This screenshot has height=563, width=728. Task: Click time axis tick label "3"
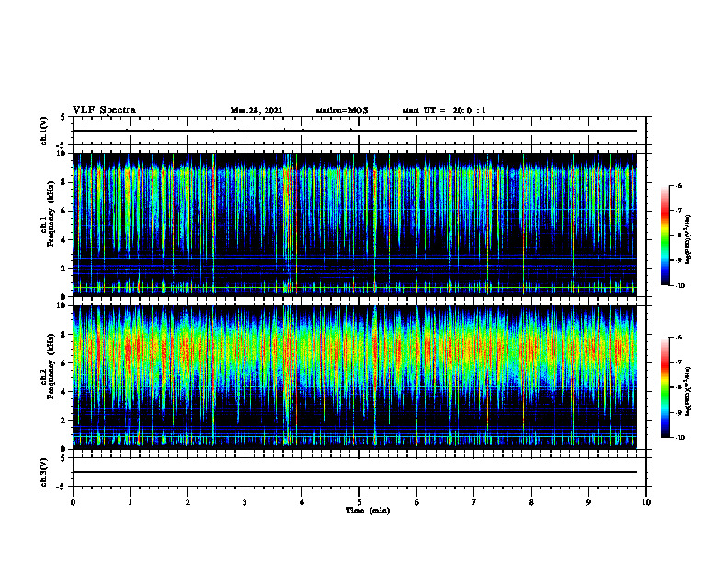click(x=245, y=502)
